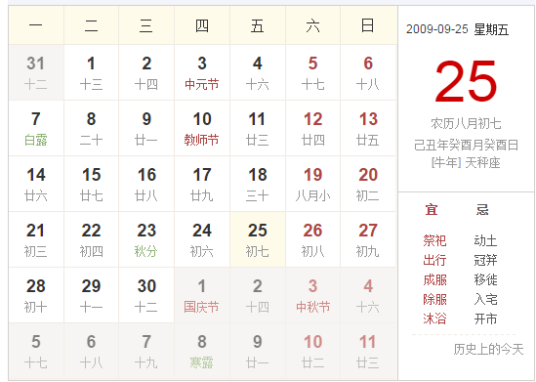Pick September 14 (廿六) date cell

[36, 184]
